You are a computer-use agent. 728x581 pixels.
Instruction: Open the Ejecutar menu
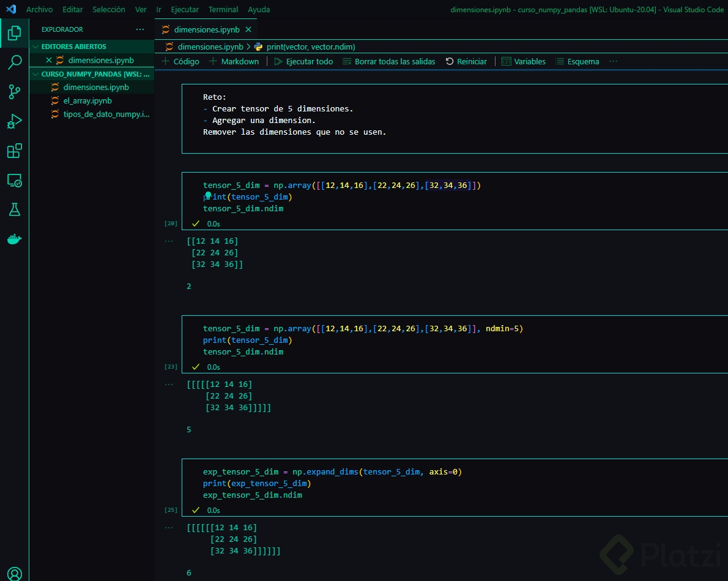[x=185, y=9]
